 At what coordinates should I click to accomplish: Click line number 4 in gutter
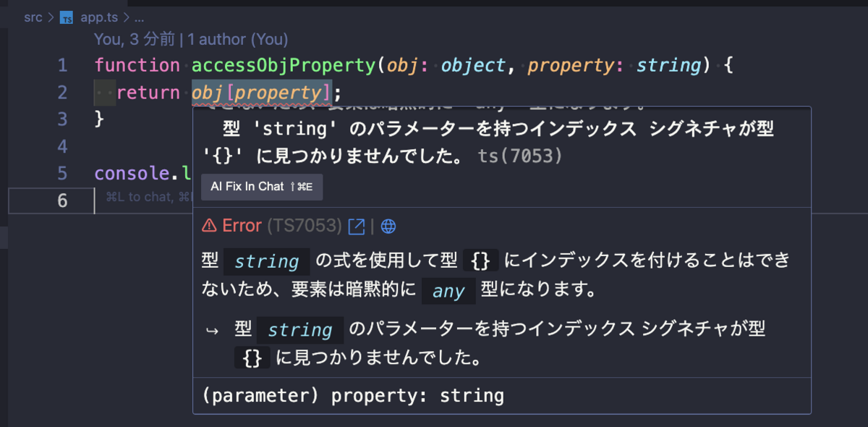coord(62,147)
